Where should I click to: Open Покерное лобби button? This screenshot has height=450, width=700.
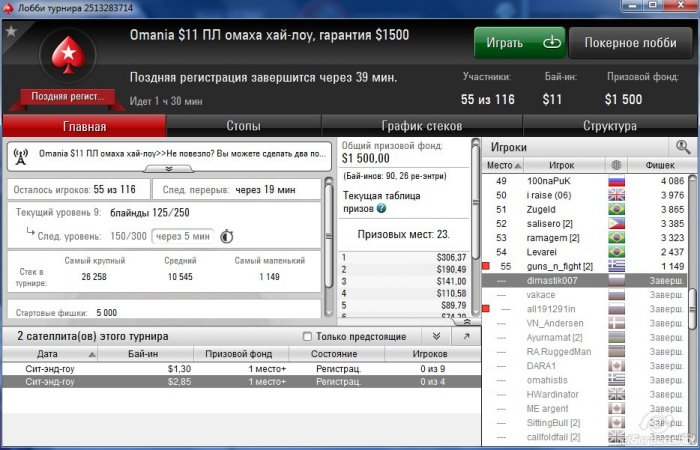630,42
